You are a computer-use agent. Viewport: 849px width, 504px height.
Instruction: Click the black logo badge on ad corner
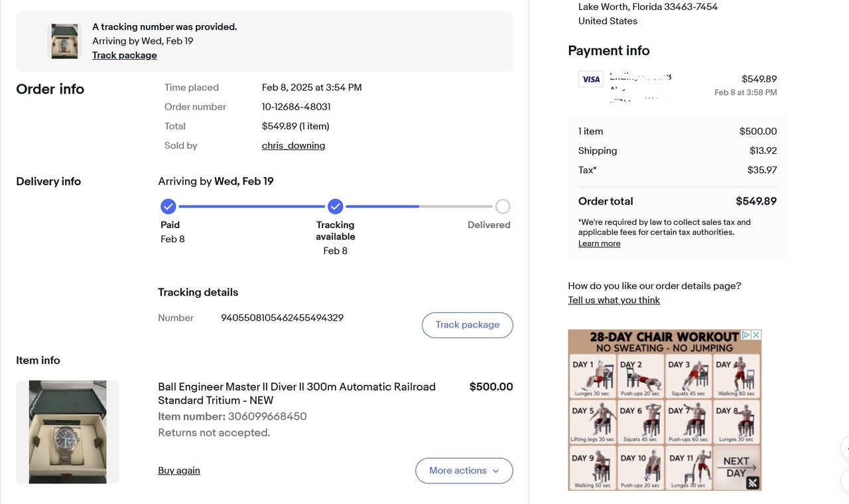click(x=753, y=483)
